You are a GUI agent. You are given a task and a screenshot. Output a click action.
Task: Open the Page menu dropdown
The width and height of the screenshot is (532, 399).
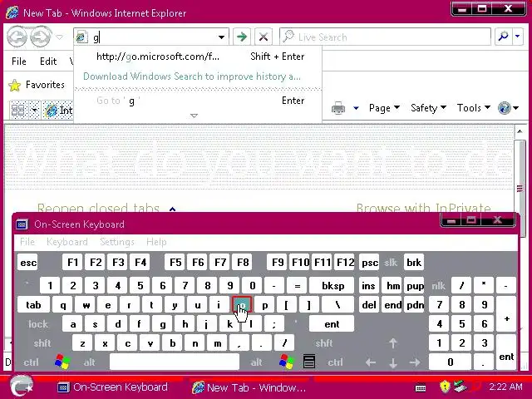[384, 108]
